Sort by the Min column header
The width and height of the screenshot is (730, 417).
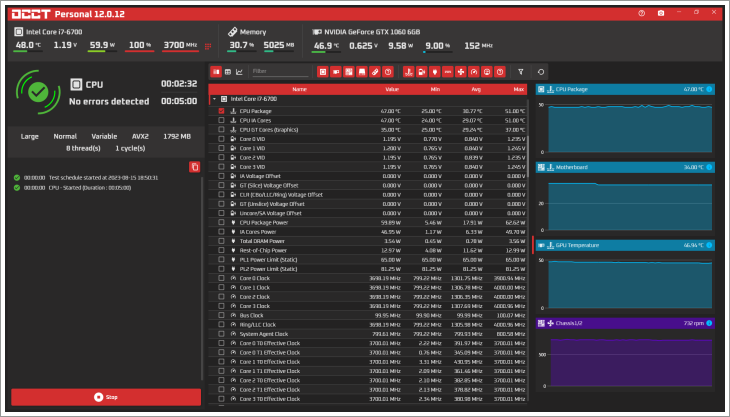436,89
